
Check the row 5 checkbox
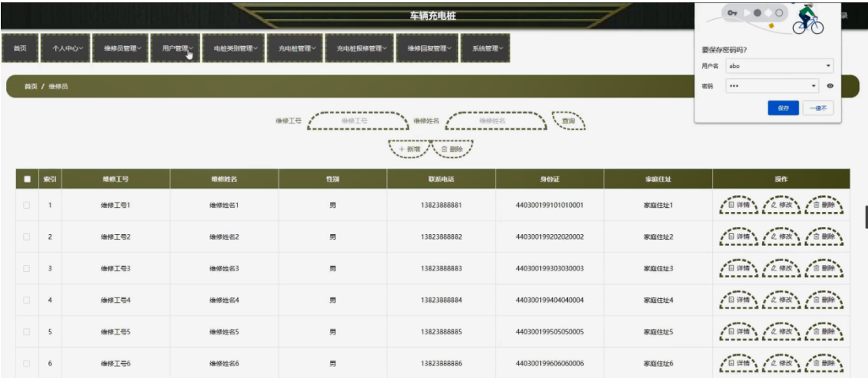(27, 331)
